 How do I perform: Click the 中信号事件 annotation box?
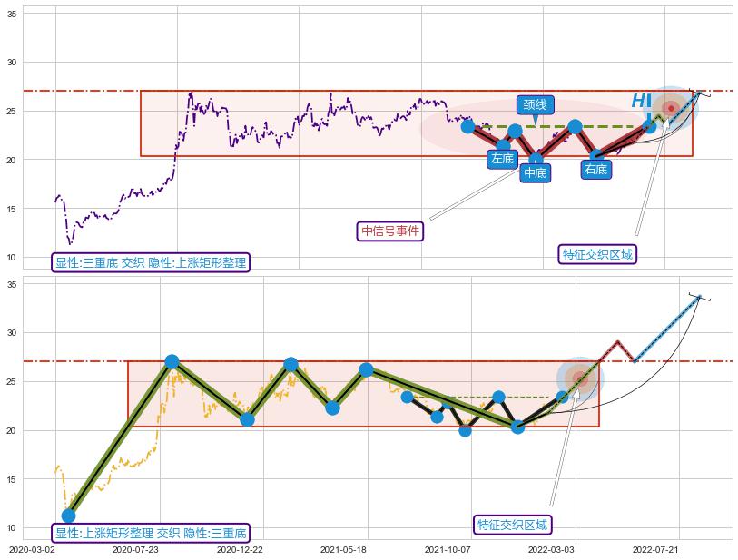click(390, 231)
